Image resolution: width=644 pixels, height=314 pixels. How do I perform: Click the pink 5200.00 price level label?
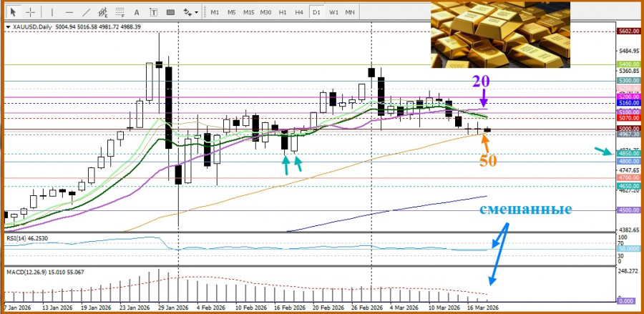click(628, 97)
